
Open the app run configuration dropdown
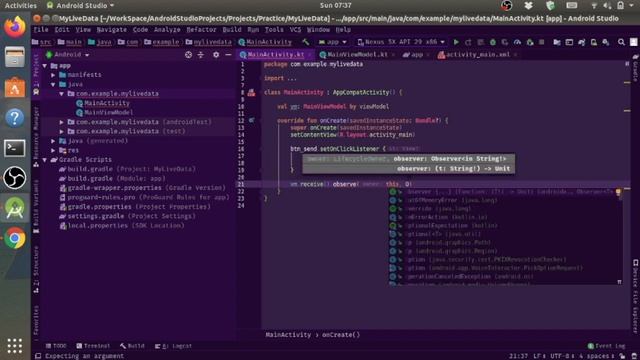[x=333, y=42]
